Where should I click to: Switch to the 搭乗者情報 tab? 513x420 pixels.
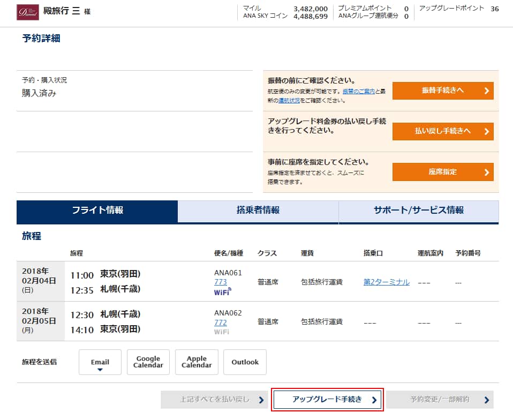point(258,211)
